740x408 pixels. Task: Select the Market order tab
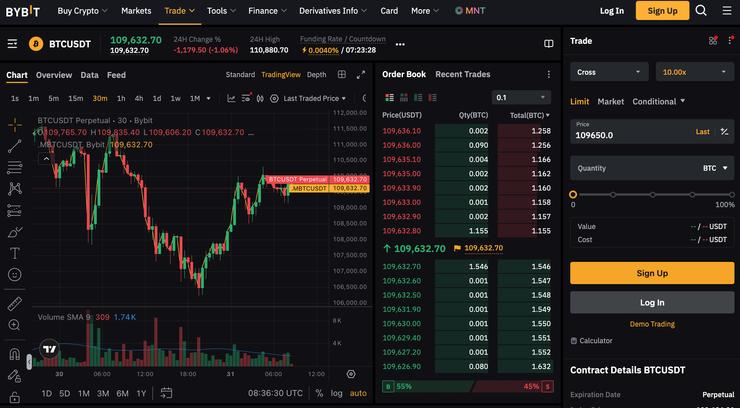(611, 101)
